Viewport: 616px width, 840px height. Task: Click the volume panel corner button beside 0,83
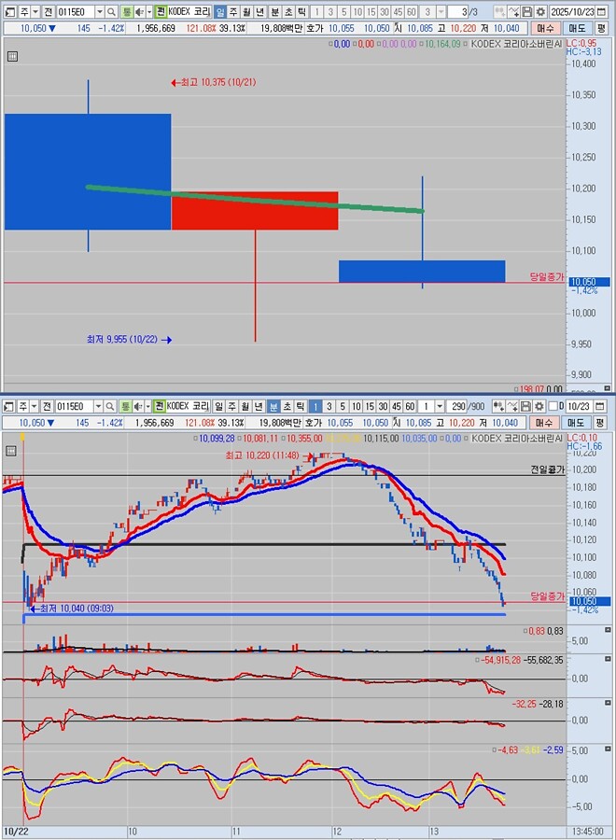coord(608,631)
